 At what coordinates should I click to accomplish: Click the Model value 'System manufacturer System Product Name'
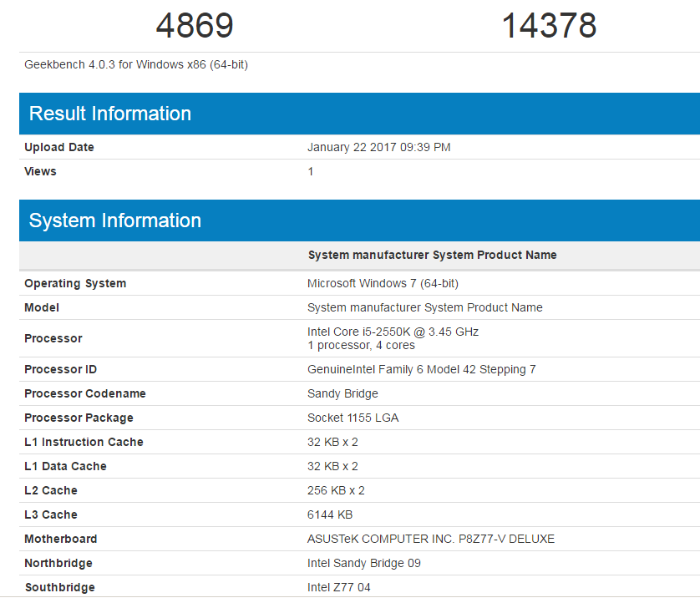(x=425, y=307)
